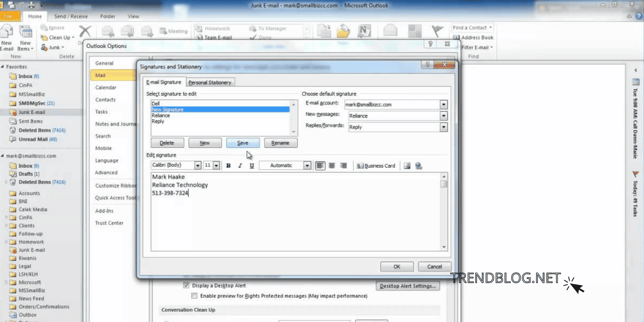Open New Items in the ribbon
The image size is (644, 322).
(x=25, y=38)
